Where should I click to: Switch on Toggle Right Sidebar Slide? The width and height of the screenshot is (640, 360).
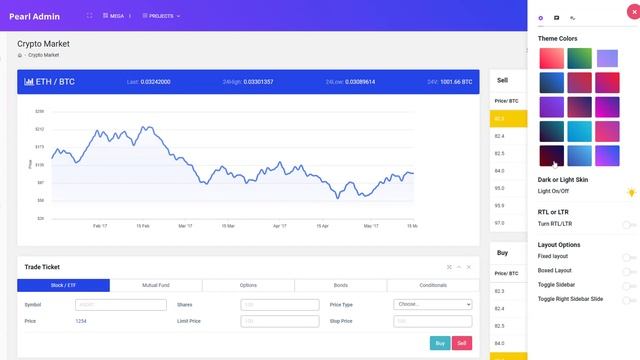pos(629,300)
